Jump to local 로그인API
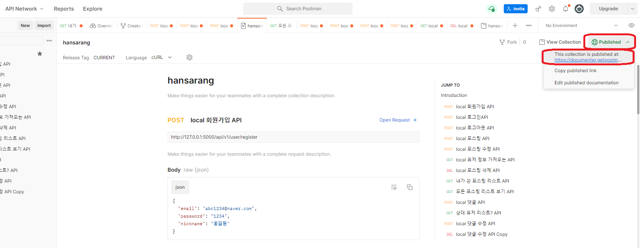Viewport: 644px width, 248px height. pyautogui.click(x=472, y=117)
